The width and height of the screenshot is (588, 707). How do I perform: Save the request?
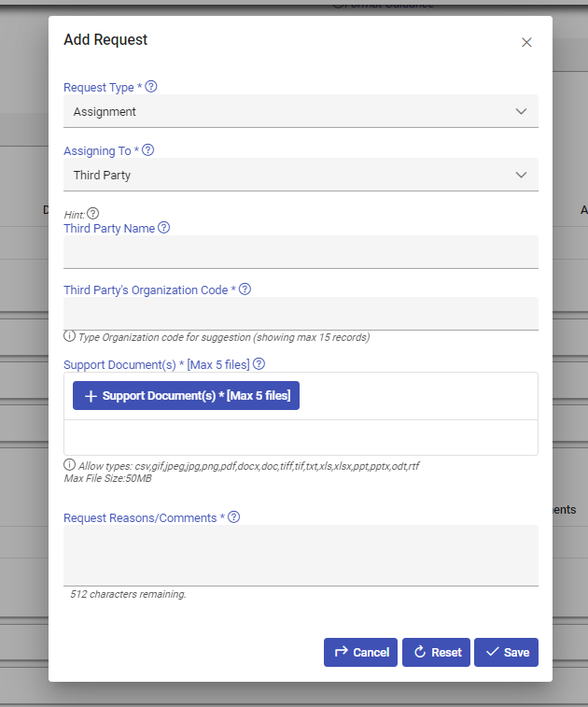[506, 652]
